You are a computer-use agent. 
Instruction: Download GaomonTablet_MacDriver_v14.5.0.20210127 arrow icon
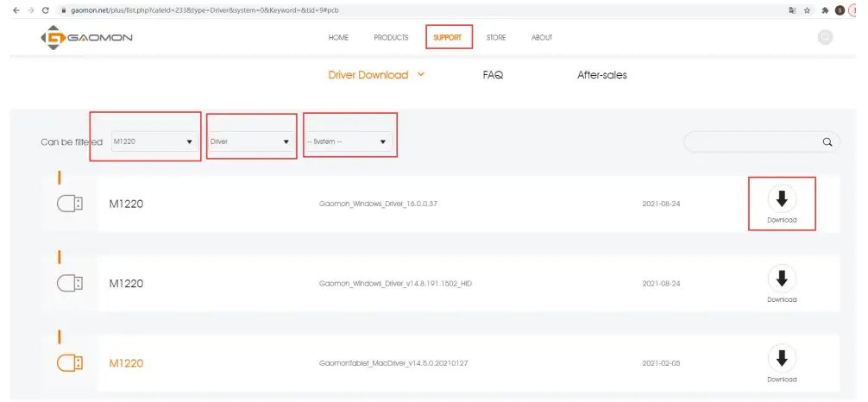(x=782, y=358)
